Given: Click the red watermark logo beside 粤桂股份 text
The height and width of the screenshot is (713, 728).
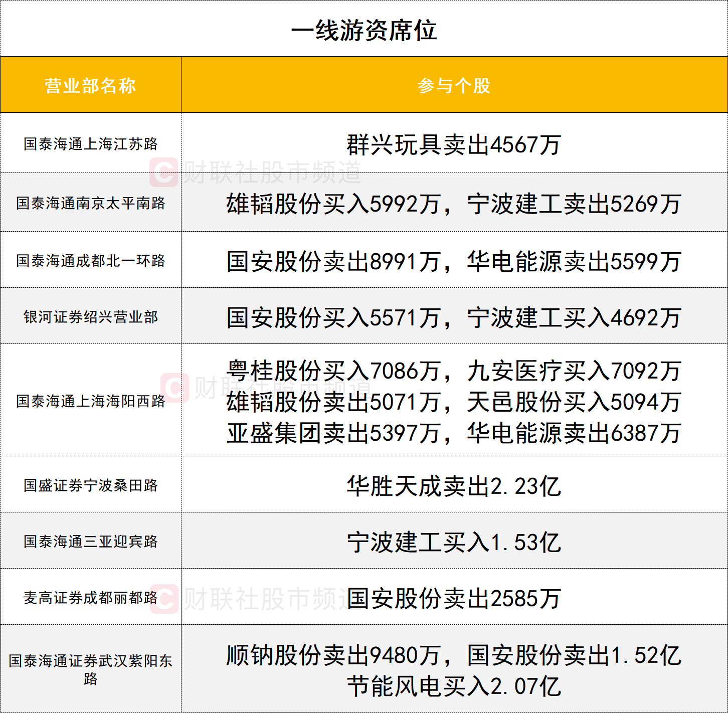Looking at the screenshot, I should 174,388.
